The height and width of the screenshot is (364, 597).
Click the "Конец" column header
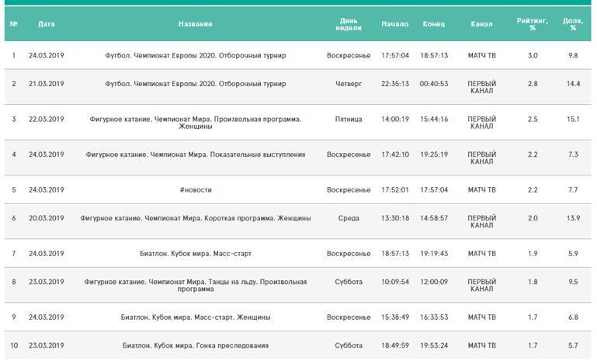tap(433, 24)
